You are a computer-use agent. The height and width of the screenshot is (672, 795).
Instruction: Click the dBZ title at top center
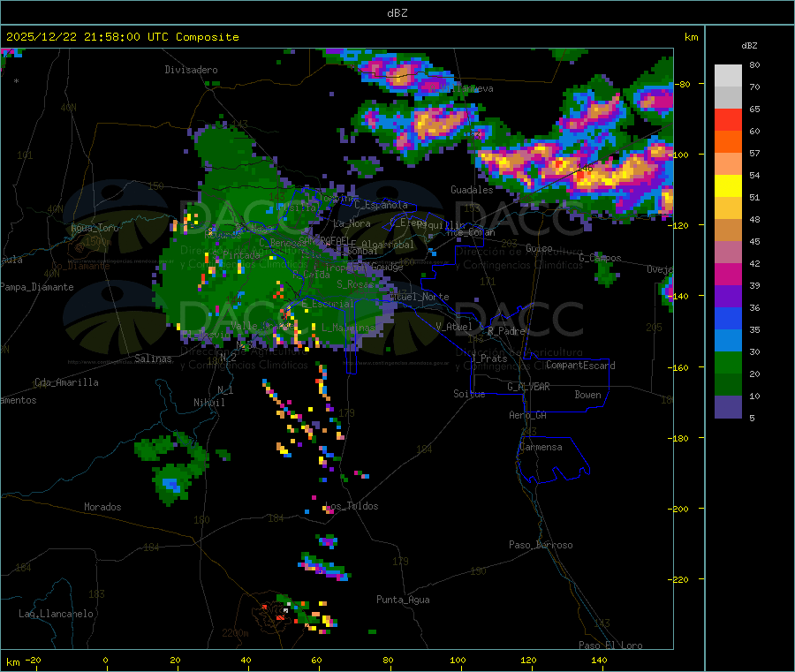coord(397,13)
